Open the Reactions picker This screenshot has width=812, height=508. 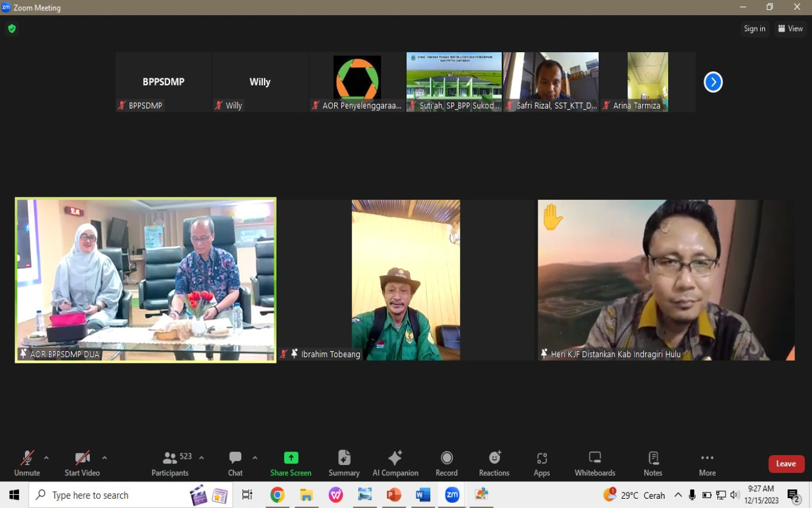coord(494,463)
